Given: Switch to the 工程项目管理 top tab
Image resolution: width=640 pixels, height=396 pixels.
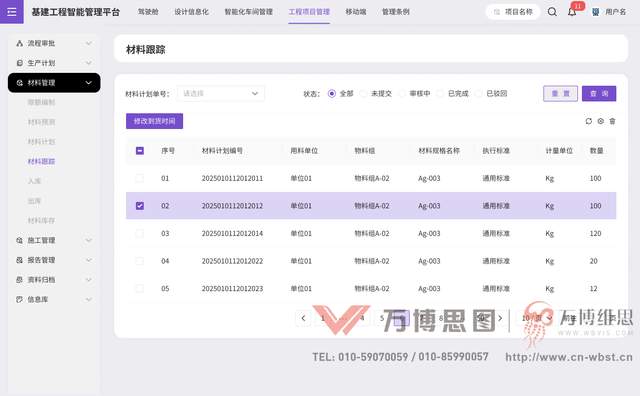Looking at the screenshot, I should point(309,12).
